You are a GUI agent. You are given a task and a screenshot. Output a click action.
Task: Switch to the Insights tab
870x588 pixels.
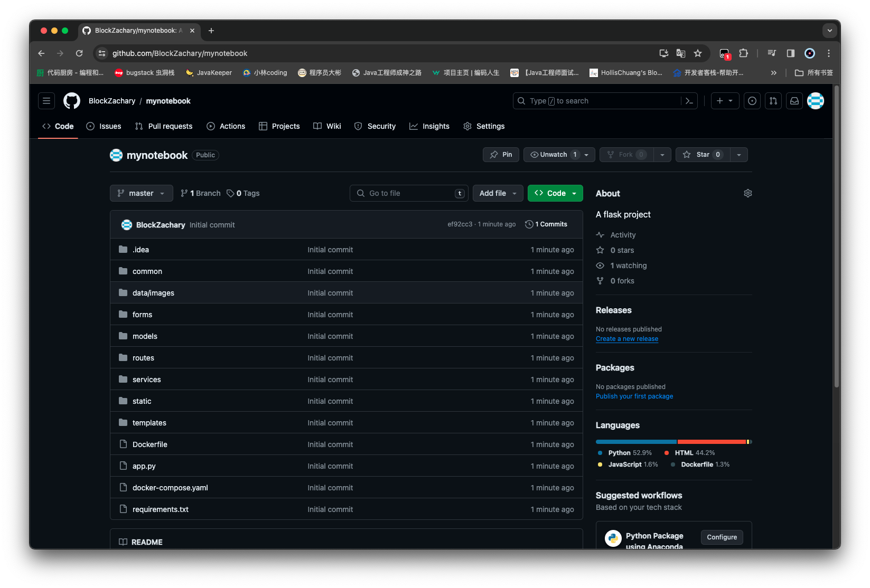click(x=429, y=126)
